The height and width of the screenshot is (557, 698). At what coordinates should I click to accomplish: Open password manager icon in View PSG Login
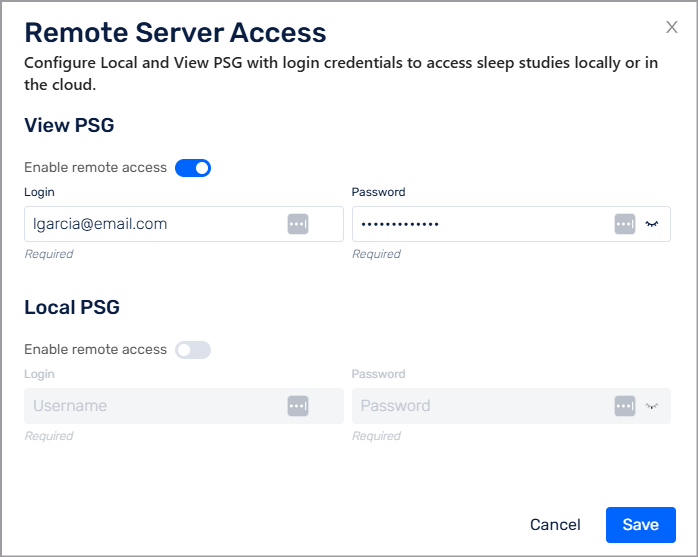(298, 224)
